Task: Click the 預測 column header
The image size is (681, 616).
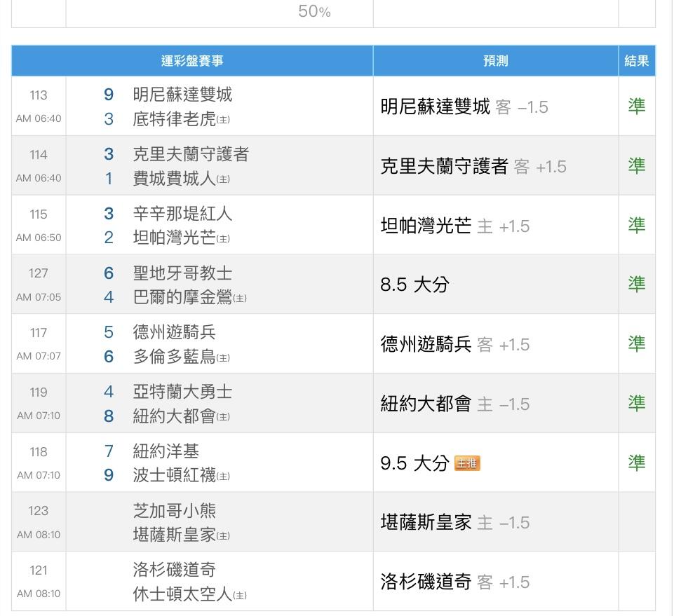Action: [x=496, y=61]
